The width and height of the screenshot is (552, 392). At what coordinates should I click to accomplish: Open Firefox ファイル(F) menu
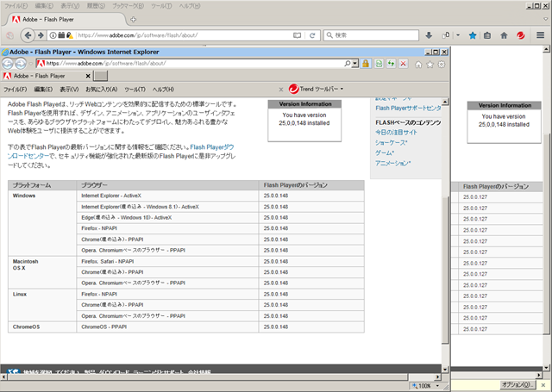(16, 6)
